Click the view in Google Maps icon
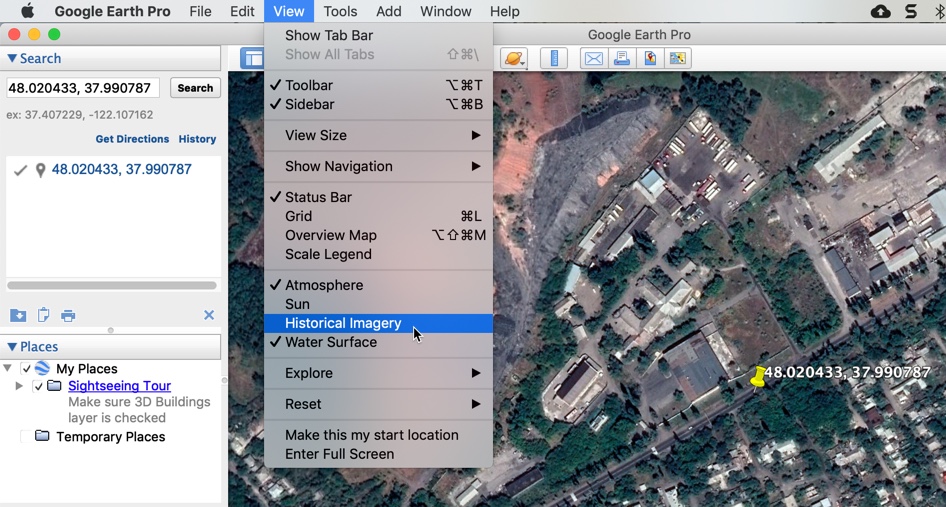Viewport: 946px width, 507px height. coord(678,58)
